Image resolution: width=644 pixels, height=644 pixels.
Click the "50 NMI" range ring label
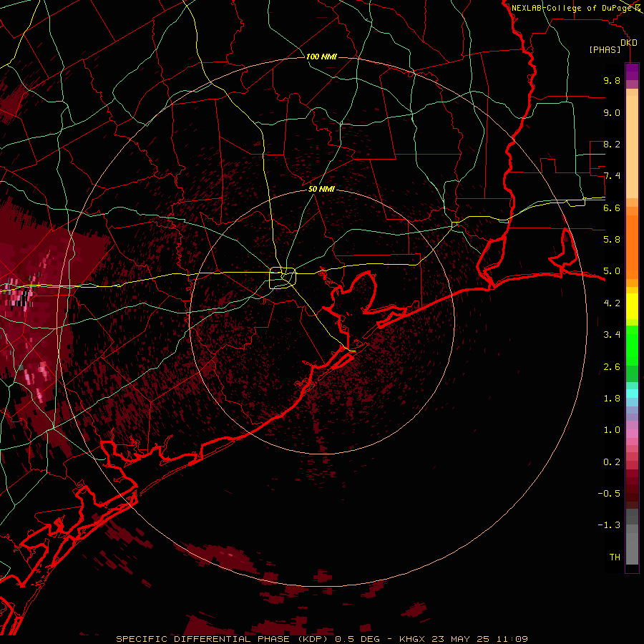tap(321, 189)
